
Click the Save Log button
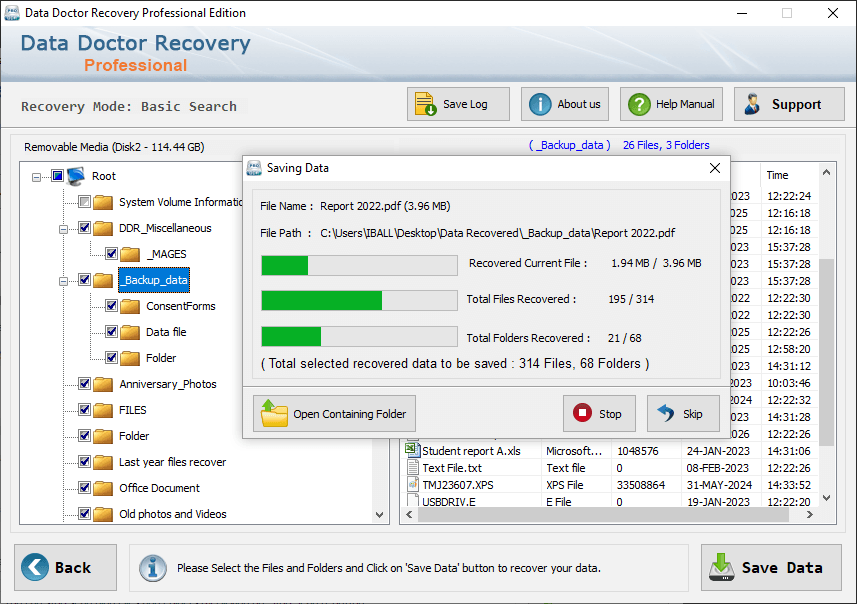tap(458, 104)
